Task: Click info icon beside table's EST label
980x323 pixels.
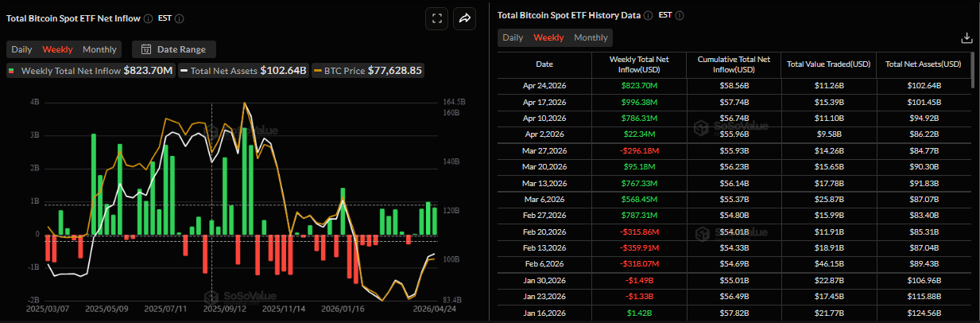Action: click(x=679, y=15)
